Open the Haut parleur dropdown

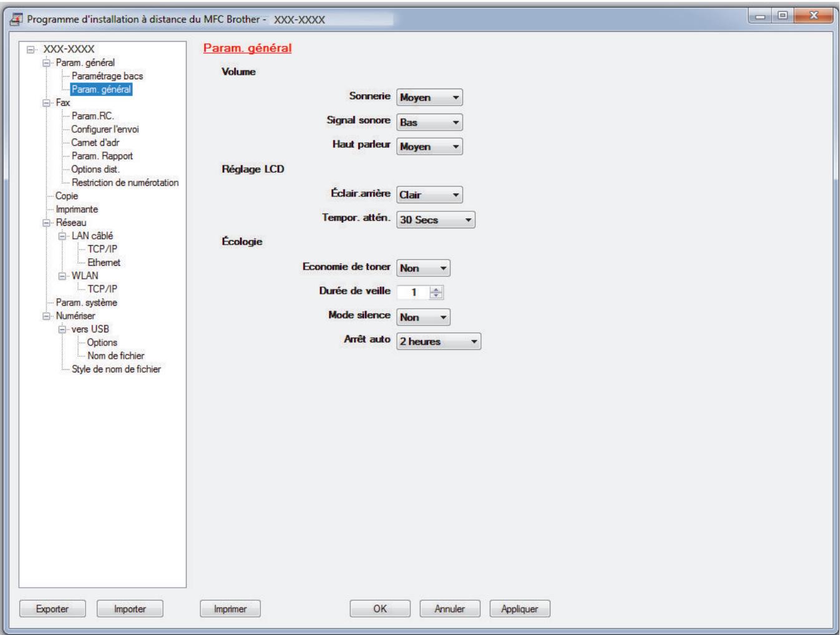[429, 147]
